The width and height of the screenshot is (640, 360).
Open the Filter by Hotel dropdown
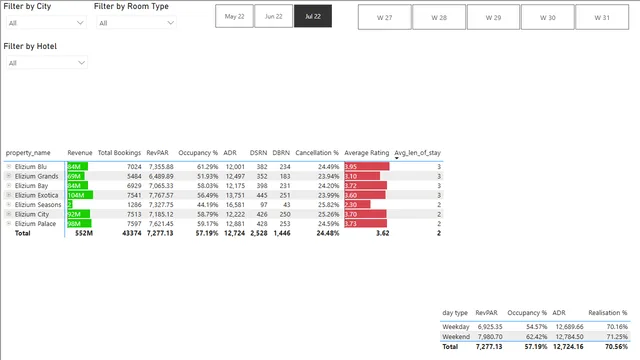47,63
